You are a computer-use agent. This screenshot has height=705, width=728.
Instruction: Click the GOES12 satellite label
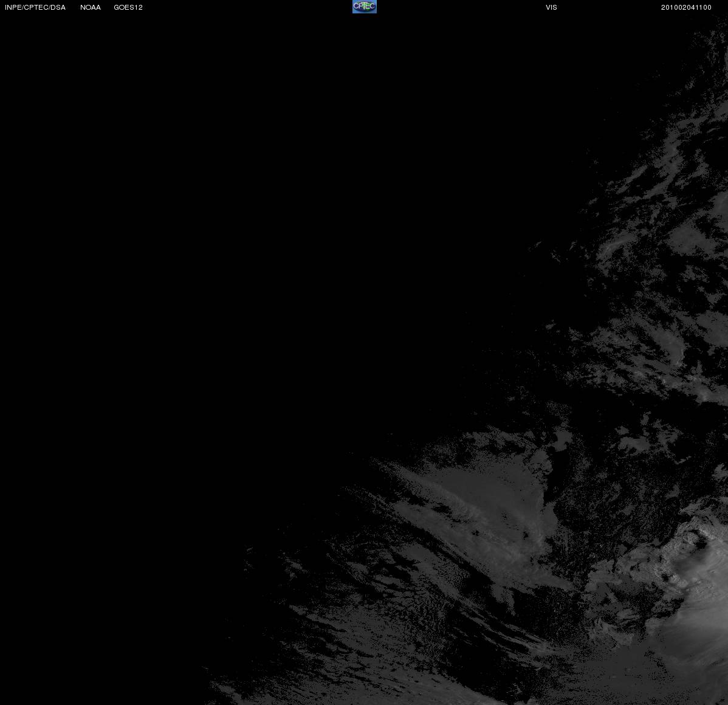[128, 7]
